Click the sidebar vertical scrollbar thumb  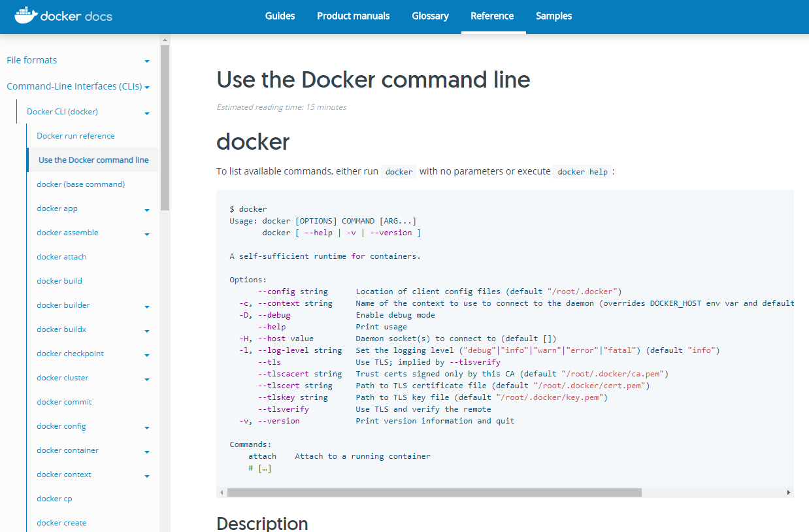[x=165, y=124]
